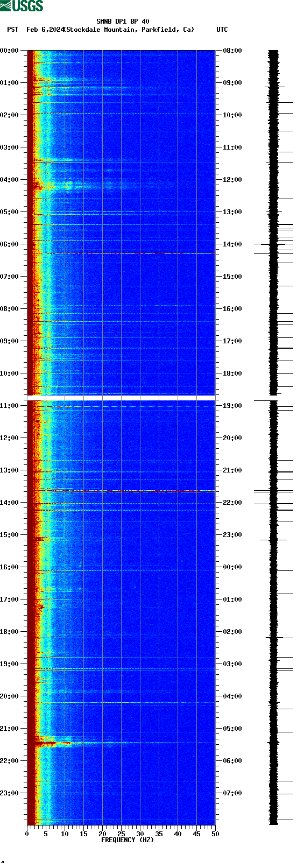Image resolution: width=297 pixels, height=868 pixels.
Task: Click the PST time label 14:00
Action: click(x=10, y=503)
